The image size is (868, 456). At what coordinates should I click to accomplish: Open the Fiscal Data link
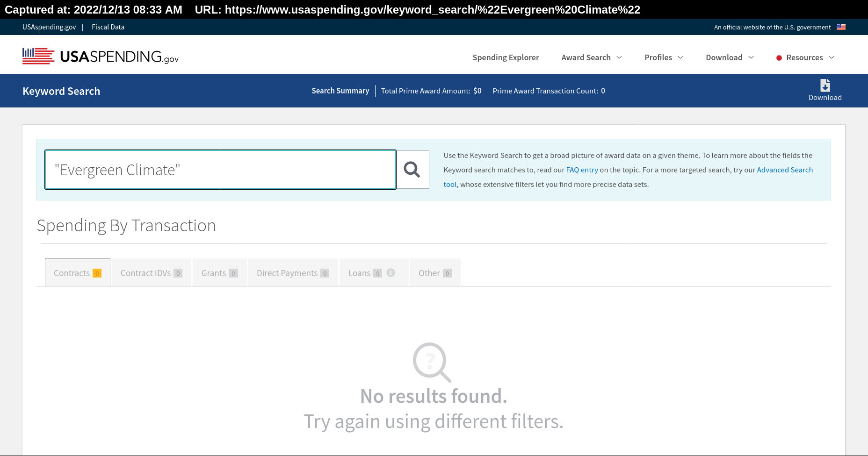[108, 27]
